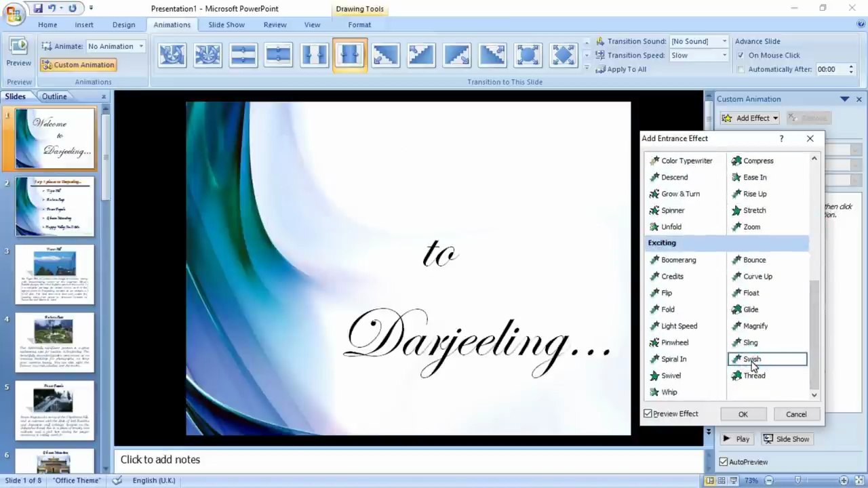Click OK in Add Entrance Effect dialog
868x488 pixels.
click(x=743, y=414)
